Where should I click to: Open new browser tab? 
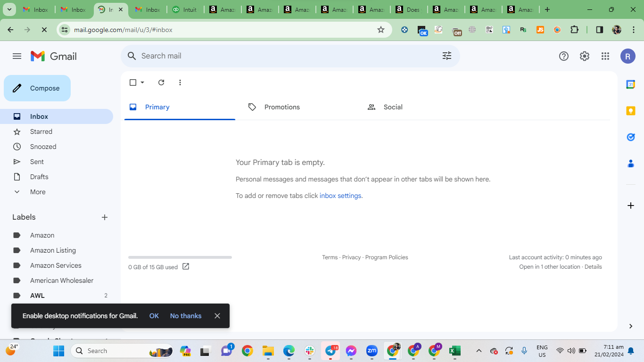547,9
